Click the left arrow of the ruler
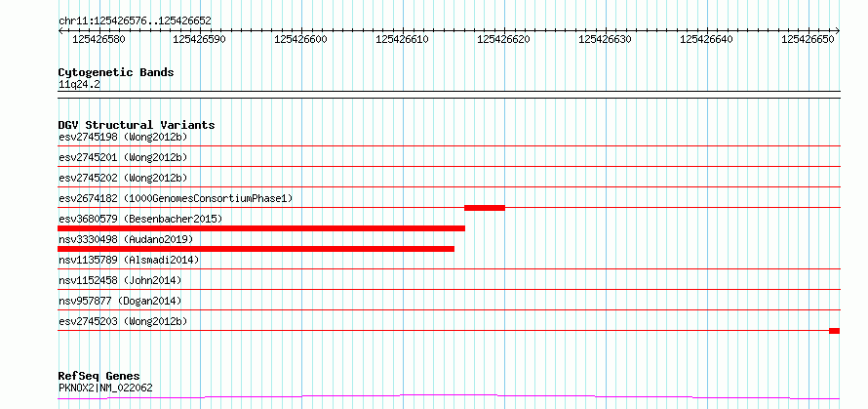The height and width of the screenshot is (409, 868). (x=60, y=31)
